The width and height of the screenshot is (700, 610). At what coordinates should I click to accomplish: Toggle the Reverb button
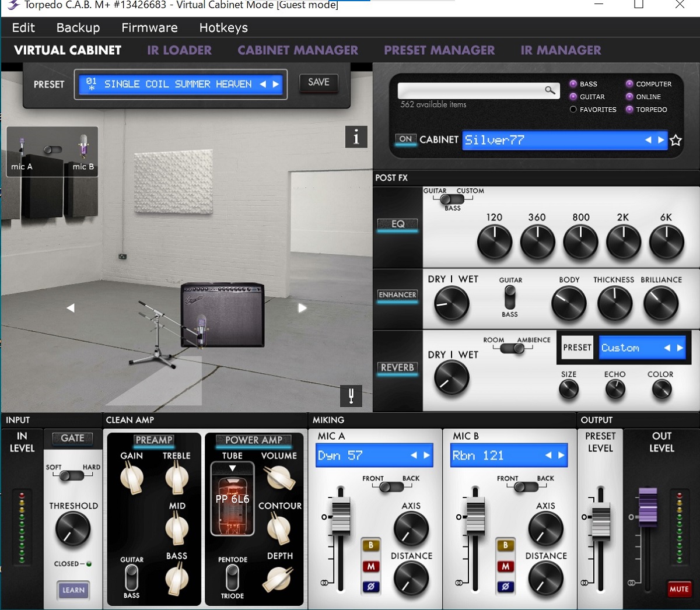click(397, 367)
